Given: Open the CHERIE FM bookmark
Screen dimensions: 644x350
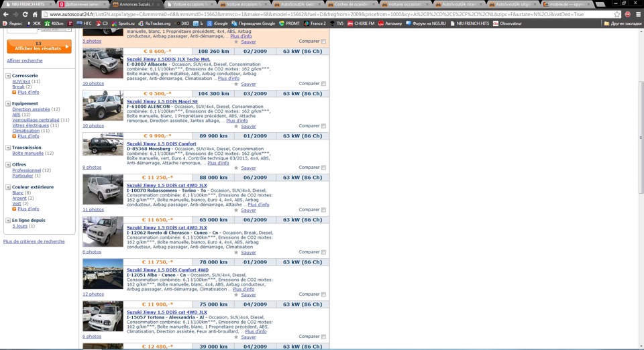Looking at the screenshot, I should pyautogui.click(x=361, y=23).
